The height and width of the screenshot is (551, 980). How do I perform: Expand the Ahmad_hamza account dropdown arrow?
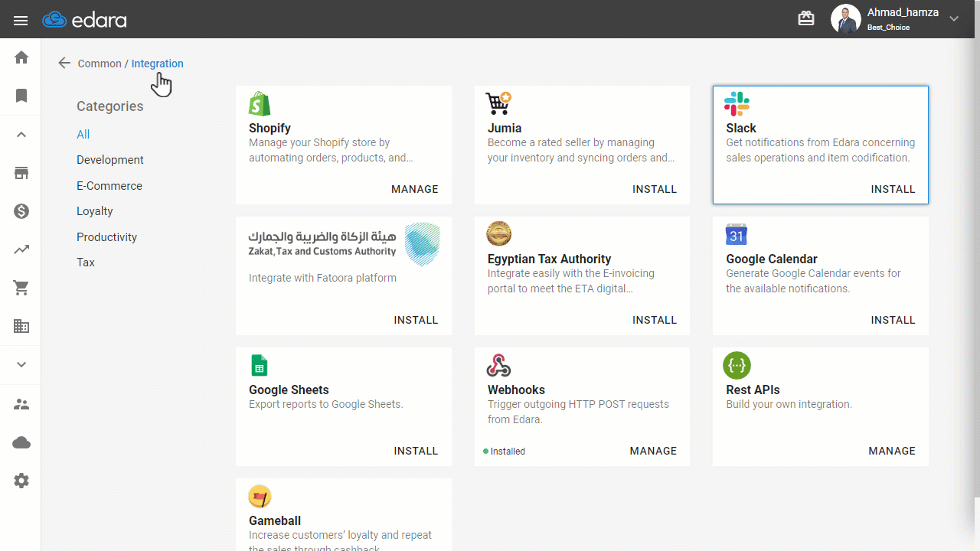click(954, 19)
